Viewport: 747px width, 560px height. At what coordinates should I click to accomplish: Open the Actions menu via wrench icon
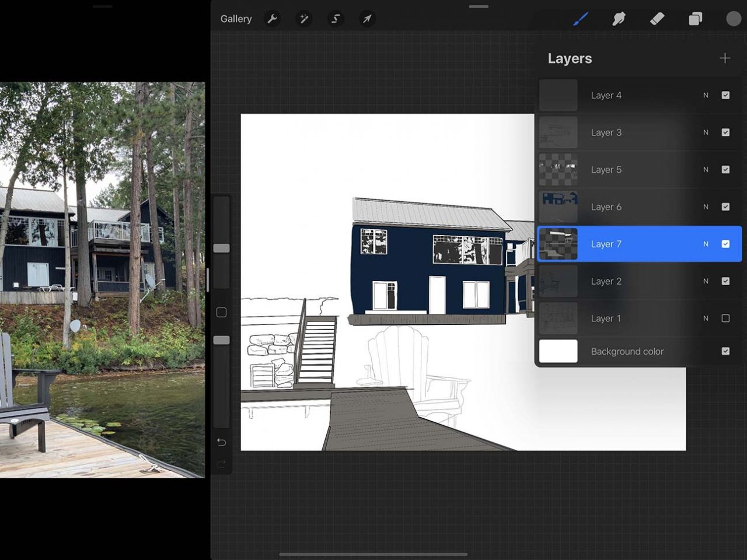click(x=272, y=19)
